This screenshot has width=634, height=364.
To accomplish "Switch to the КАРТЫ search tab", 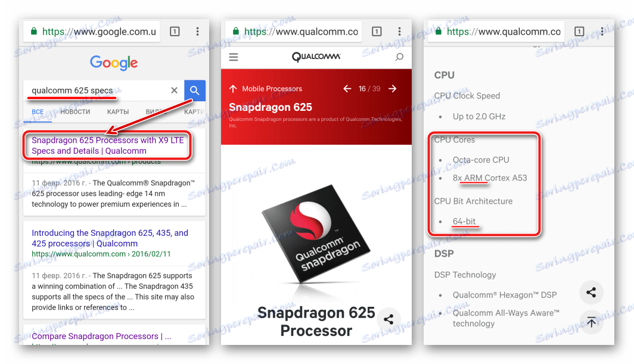I will coord(117,111).
